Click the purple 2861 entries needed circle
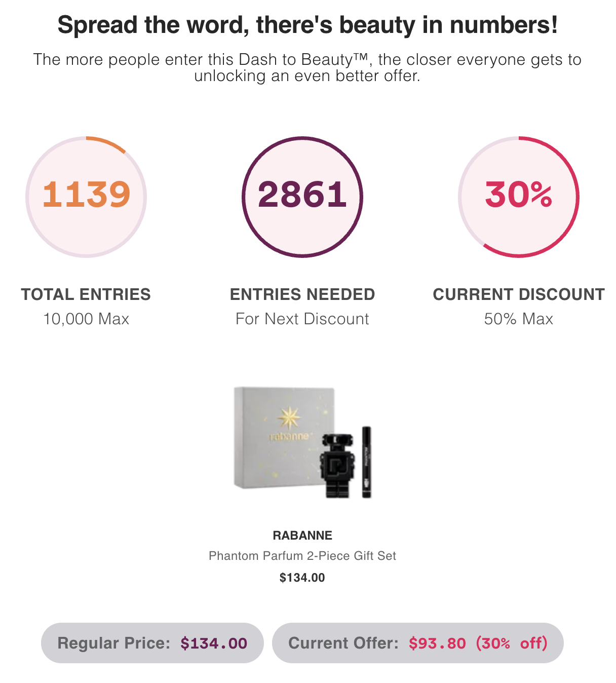 point(302,197)
